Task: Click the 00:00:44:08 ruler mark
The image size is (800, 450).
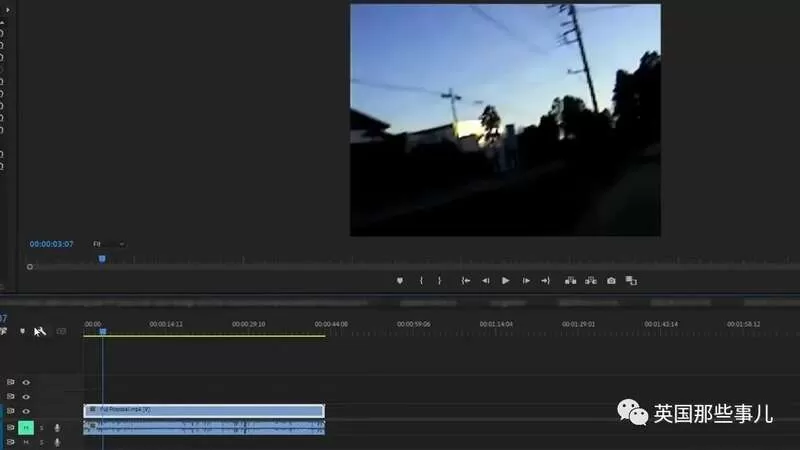Action: [331, 324]
